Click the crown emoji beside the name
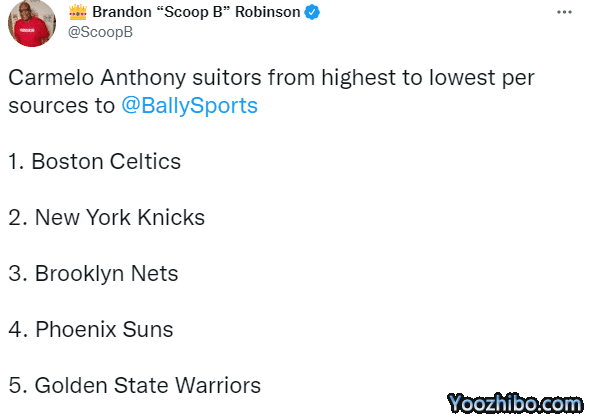This screenshot has height=419, width=590. point(78,12)
